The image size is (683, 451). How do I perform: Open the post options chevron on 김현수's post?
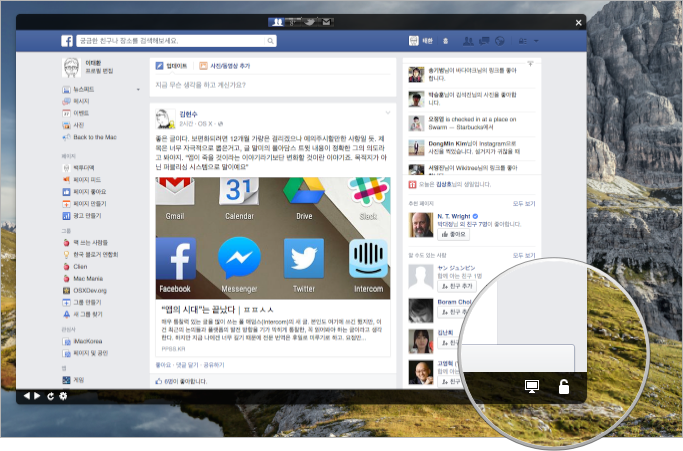tap(388, 113)
